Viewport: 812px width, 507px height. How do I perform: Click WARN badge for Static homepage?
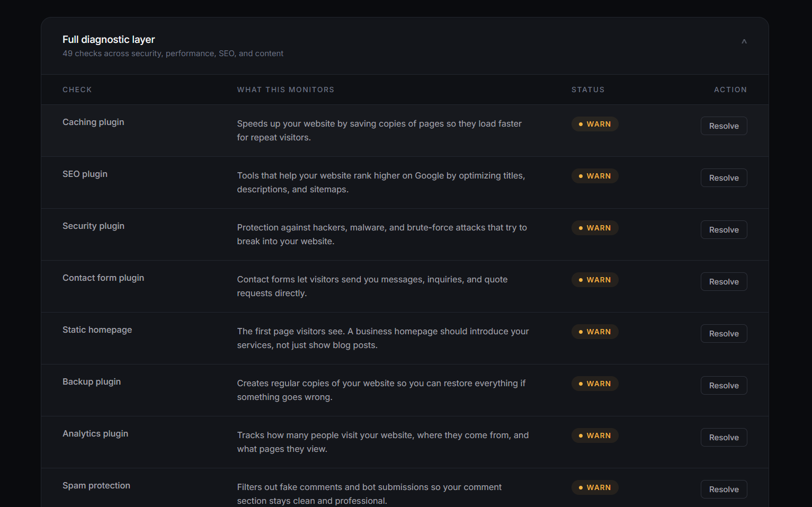point(595,332)
